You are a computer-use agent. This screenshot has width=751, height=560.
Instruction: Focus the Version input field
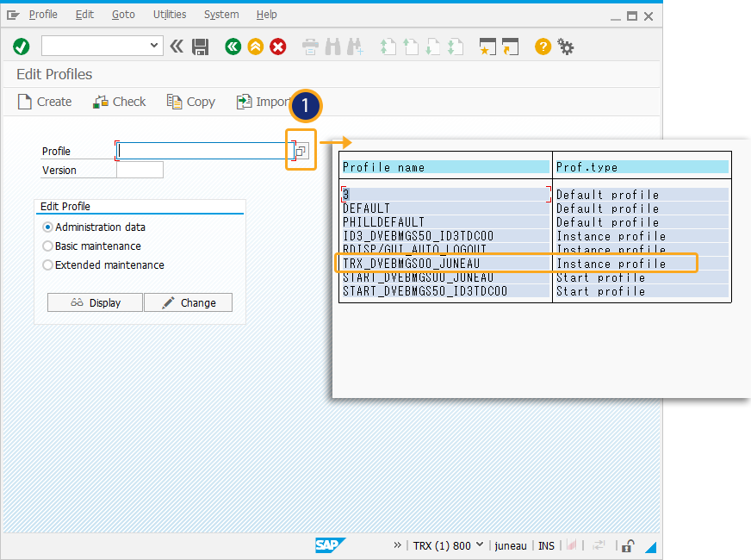(140, 170)
